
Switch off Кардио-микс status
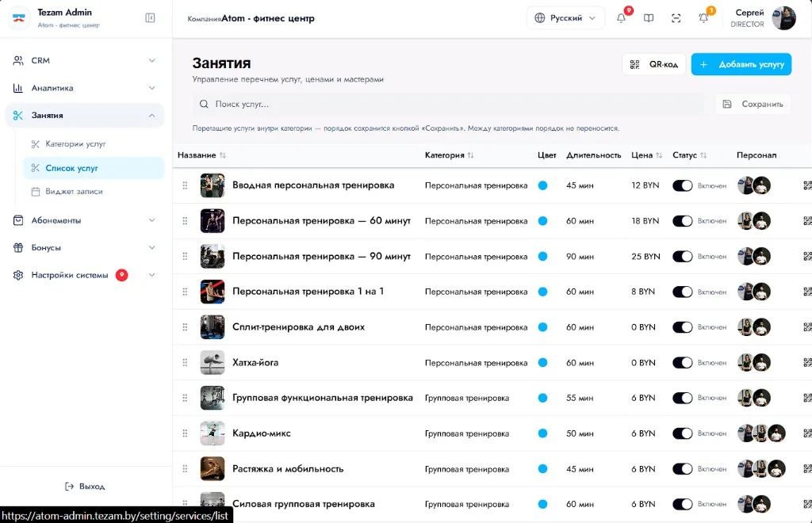pos(683,433)
